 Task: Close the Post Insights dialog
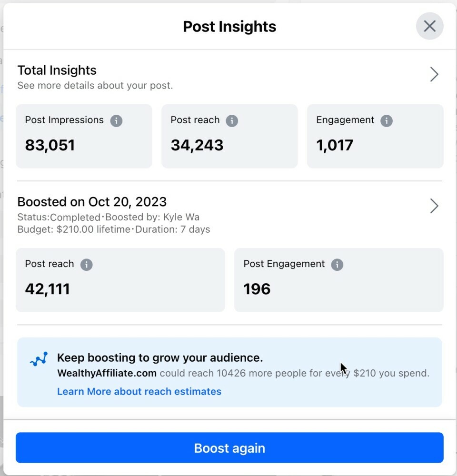tap(429, 26)
